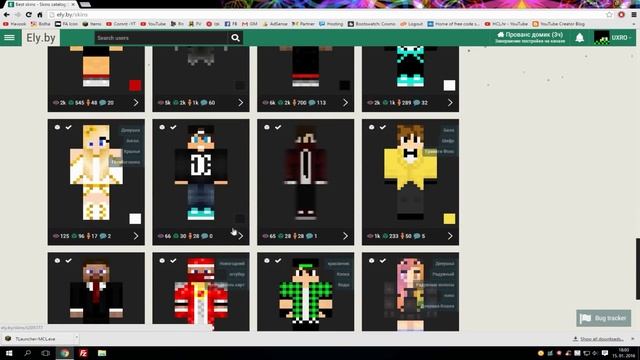Screen dimensions: 640x360
Task: Click the eye icon on maroon suit skin
Action: coord(267,127)
